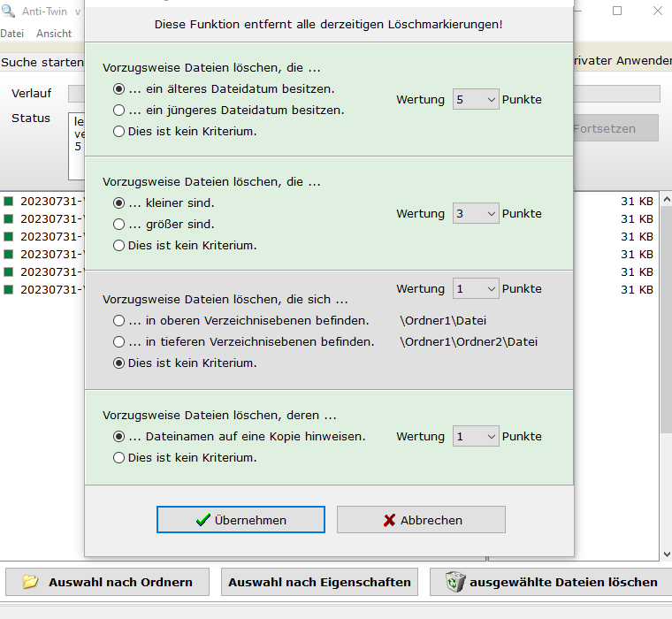
Task: Open Wertung dropdown showing 3 points
Action: pos(476,213)
